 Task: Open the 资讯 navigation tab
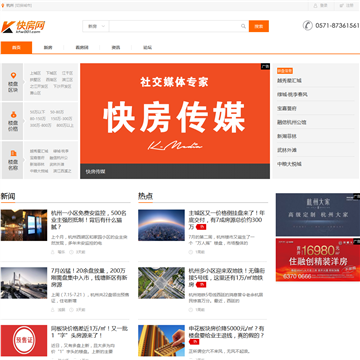click(116, 47)
